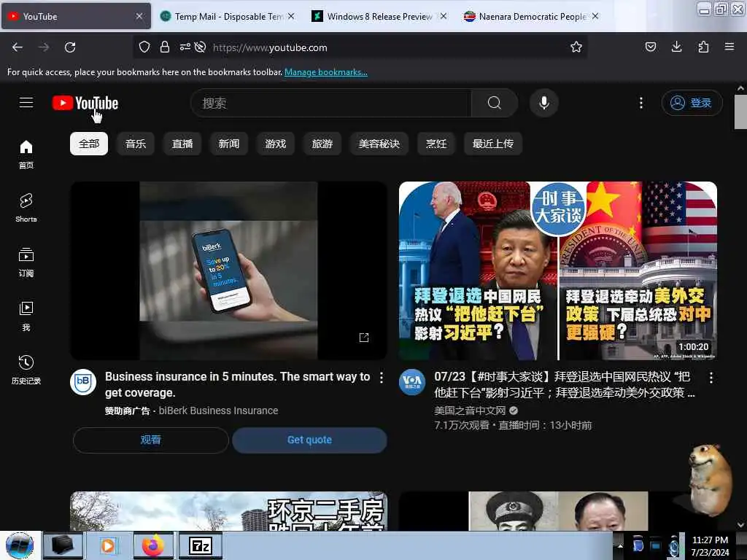The image size is (747, 560).
Task: Go back with browser back arrow
Action: (x=18, y=47)
